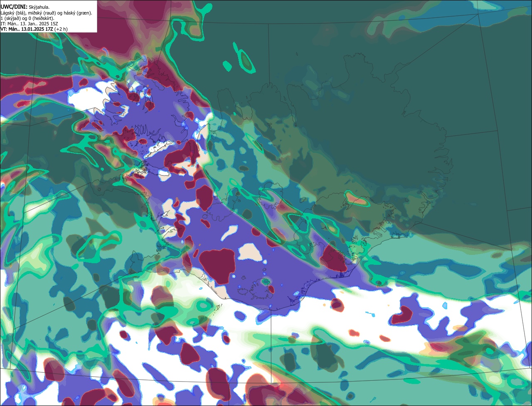Select the "IT: Mán.. 13. Jan.. 2025 15Z" line
This screenshot has height=406, width=532.
[29, 24]
